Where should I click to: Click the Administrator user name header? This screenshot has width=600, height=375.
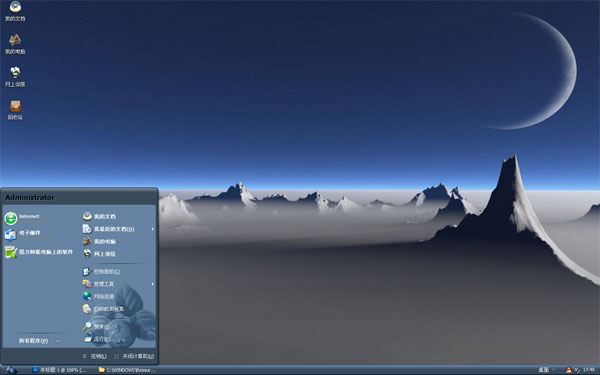(x=30, y=197)
